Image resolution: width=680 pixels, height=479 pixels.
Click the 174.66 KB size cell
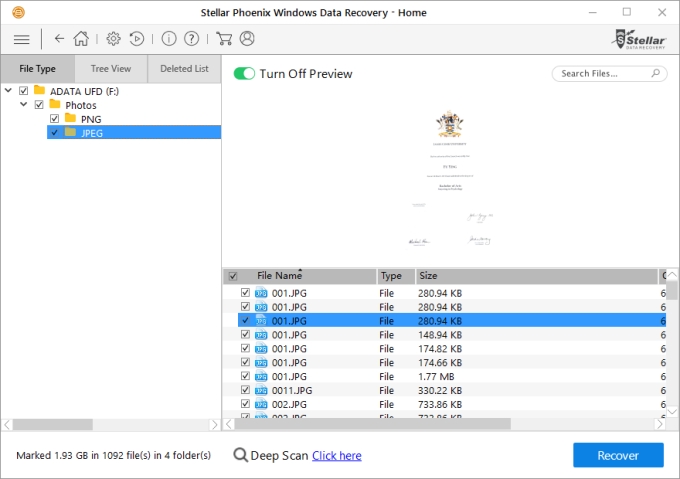click(x=440, y=363)
